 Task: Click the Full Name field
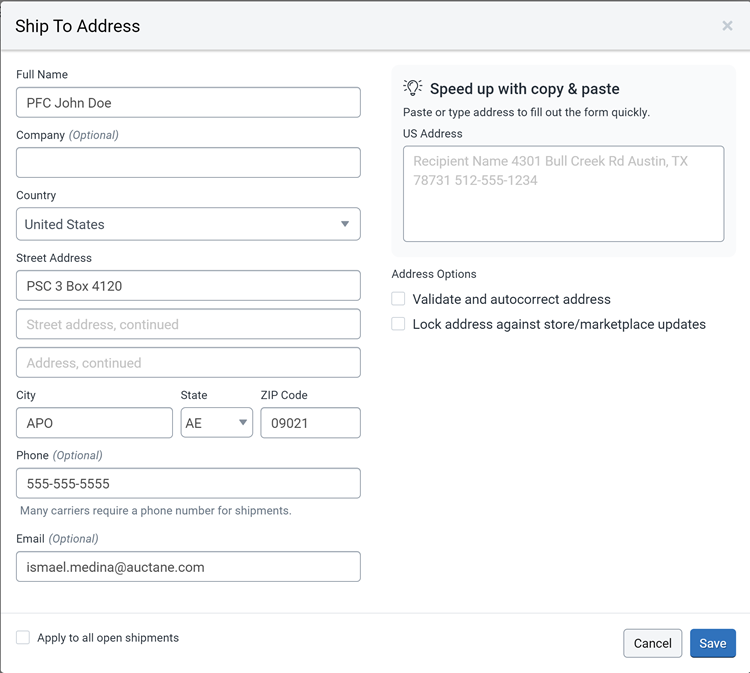(188, 102)
